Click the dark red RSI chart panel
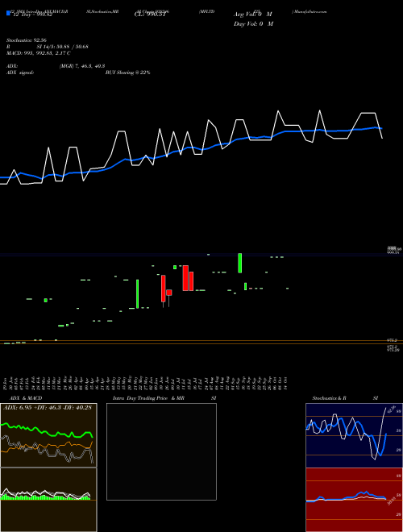Image resolution: width=403 pixels, height=532 pixels. (x=354, y=500)
